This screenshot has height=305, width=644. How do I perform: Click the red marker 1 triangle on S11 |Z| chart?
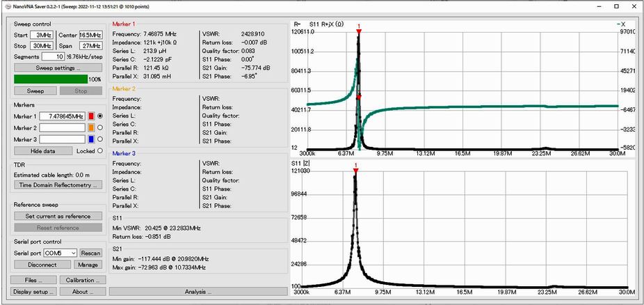(355, 171)
